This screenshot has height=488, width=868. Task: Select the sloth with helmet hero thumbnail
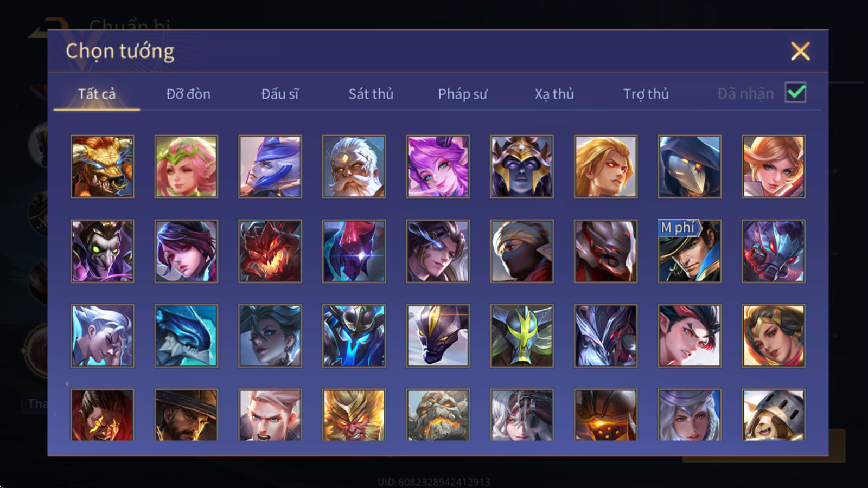point(774,415)
